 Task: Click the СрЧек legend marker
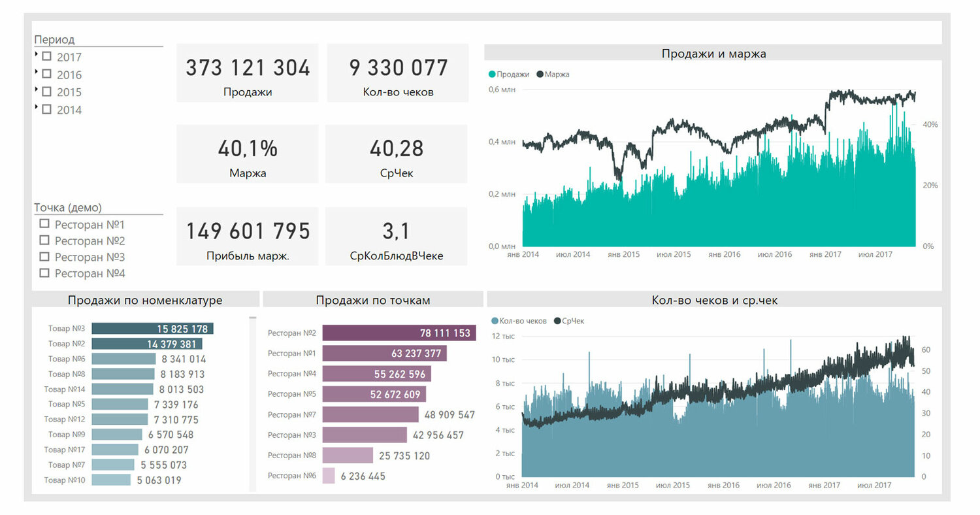point(557,321)
